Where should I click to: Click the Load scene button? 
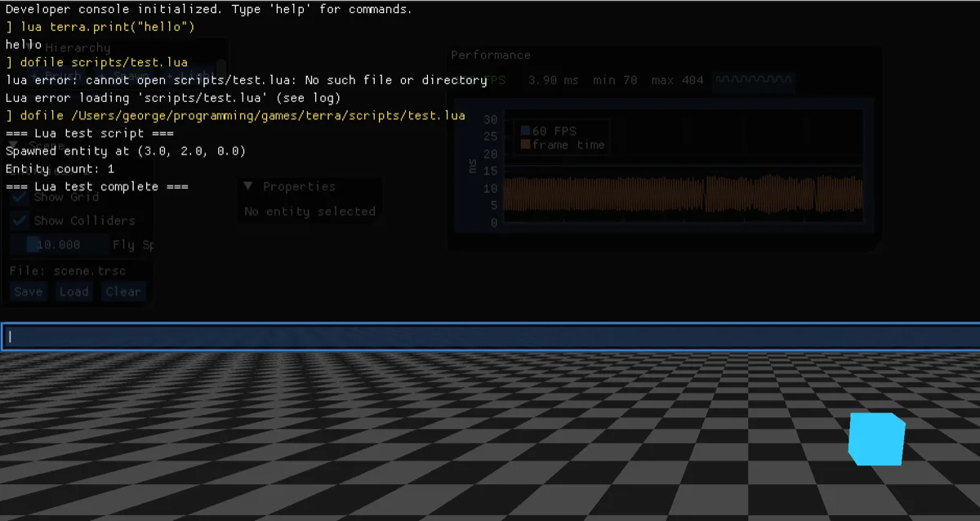tap(73, 292)
